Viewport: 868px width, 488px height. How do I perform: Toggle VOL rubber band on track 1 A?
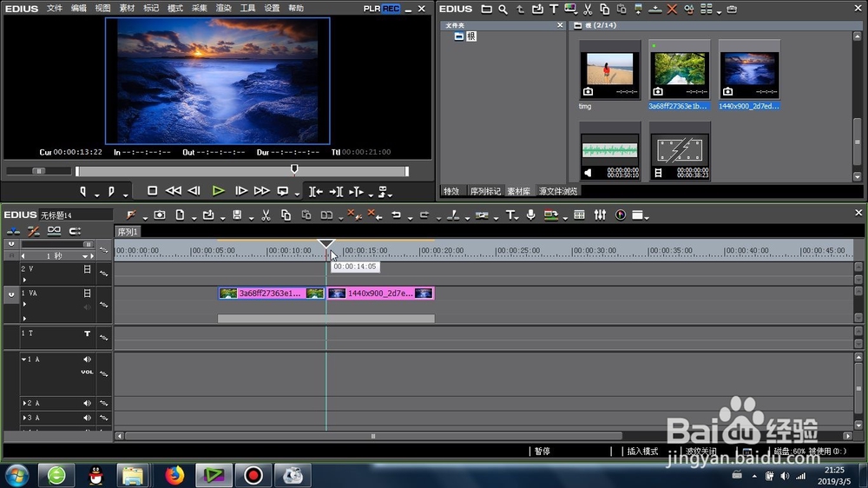(x=87, y=373)
